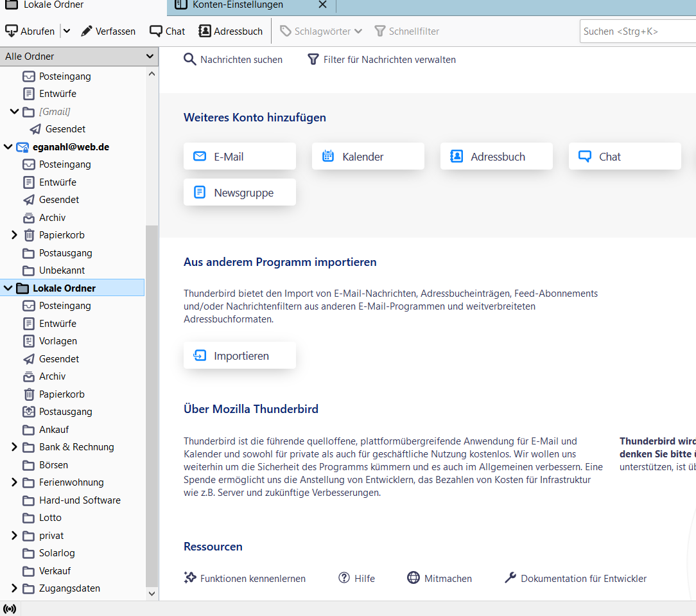The image size is (696, 616).
Task: Collapse the eganahl@web.de account
Action: (8, 147)
